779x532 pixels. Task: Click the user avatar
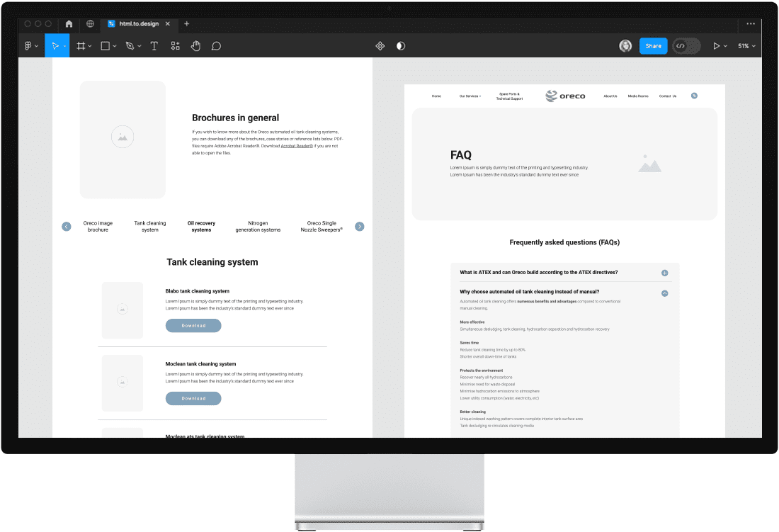625,46
